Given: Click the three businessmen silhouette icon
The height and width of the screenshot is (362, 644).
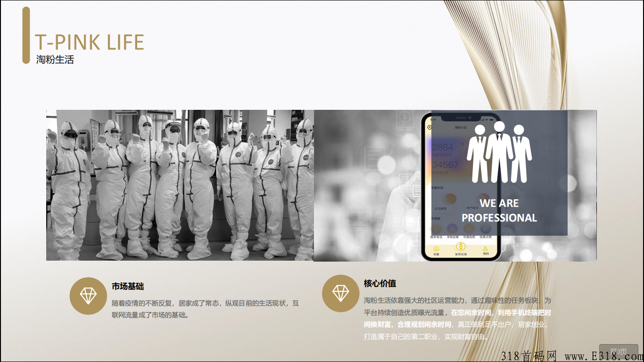Looking at the screenshot, I should (x=500, y=152).
